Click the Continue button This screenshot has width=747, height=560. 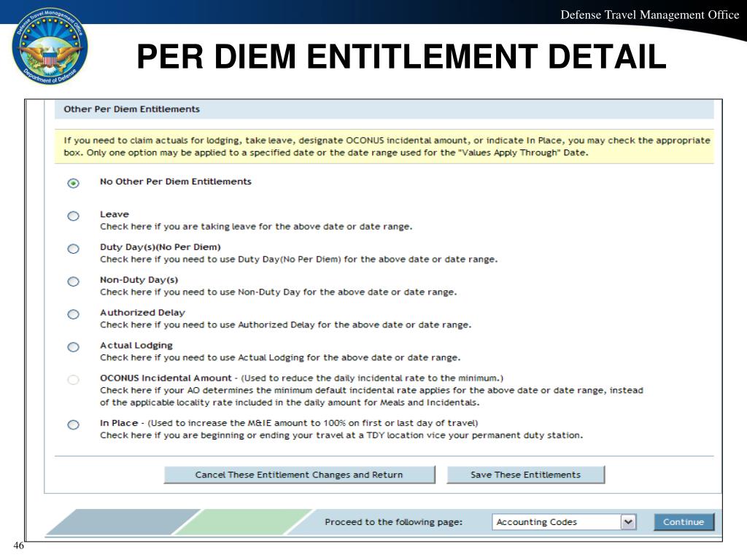point(684,522)
